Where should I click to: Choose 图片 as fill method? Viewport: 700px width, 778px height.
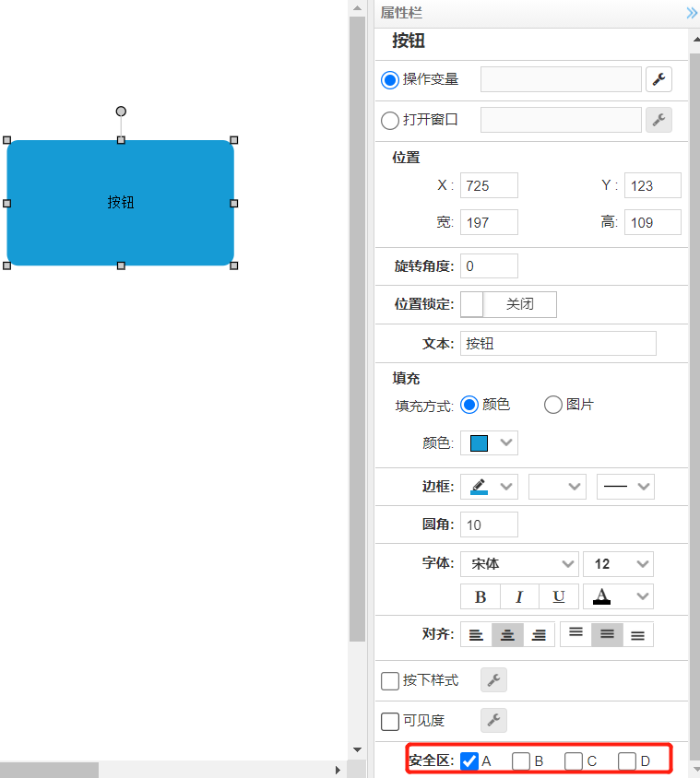coord(553,405)
